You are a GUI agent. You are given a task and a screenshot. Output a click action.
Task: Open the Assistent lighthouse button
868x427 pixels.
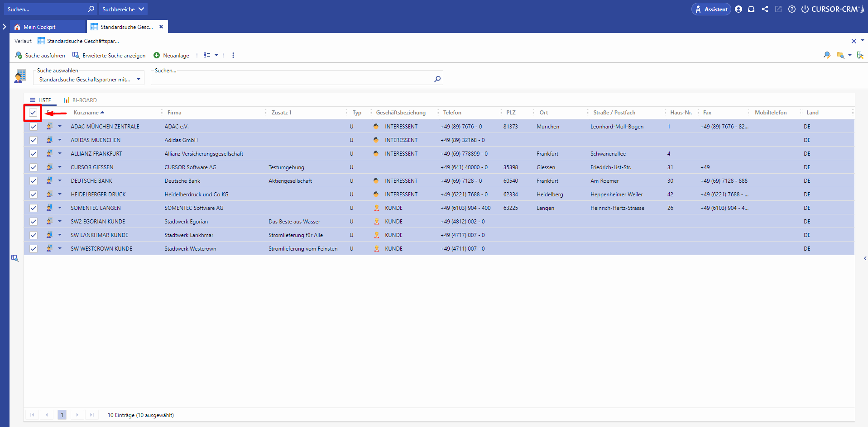[x=711, y=9]
